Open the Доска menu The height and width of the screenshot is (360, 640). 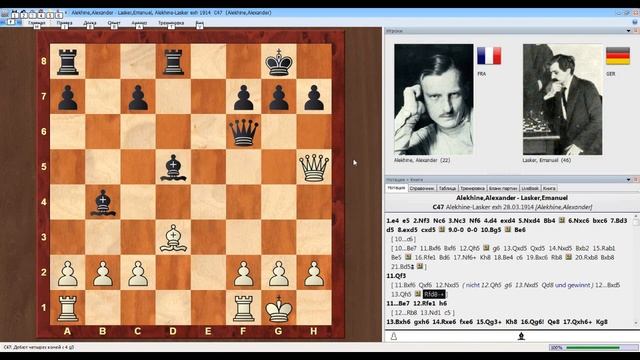tap(90, 22)
